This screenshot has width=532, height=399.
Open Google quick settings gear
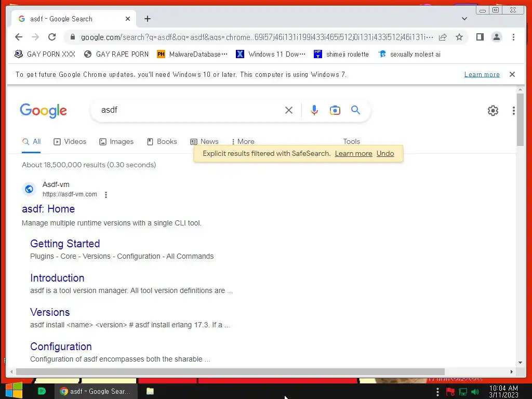tap(493, 111)
